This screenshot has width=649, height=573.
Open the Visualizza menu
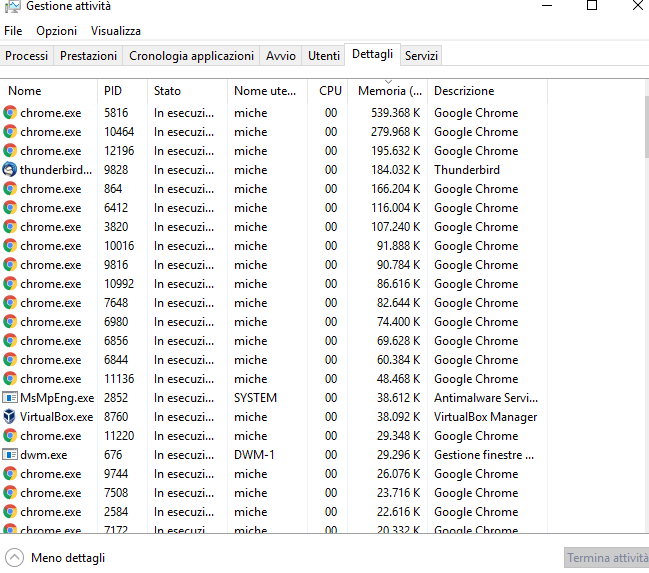coord(116,31)
